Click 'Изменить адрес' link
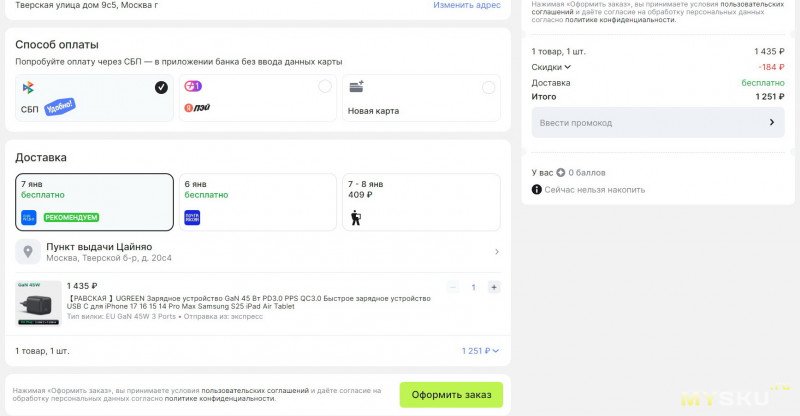Screen dimensions: 800x416 tap(466, 5)
